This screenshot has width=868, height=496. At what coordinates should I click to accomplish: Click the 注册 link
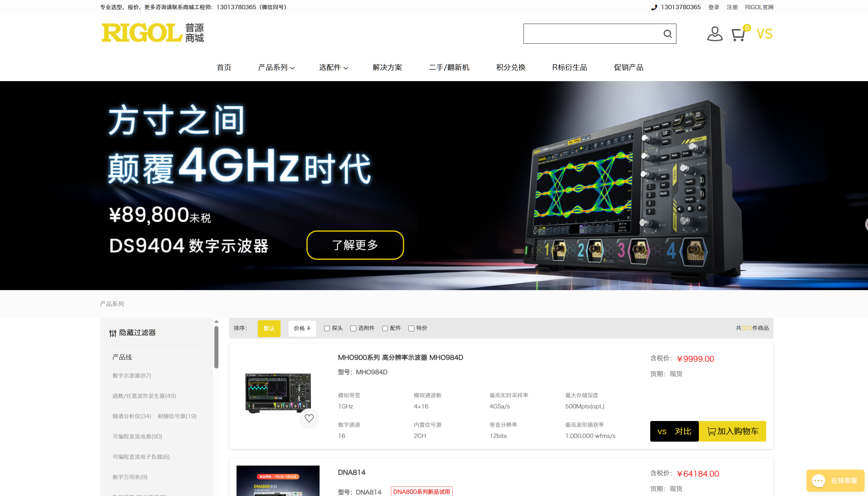click(x=732, y=7)
